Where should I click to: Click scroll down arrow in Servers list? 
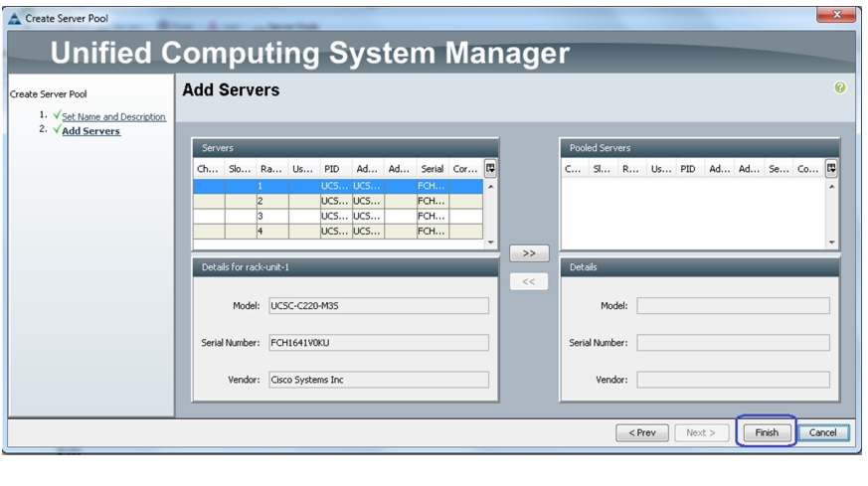(x=490, y=243)
